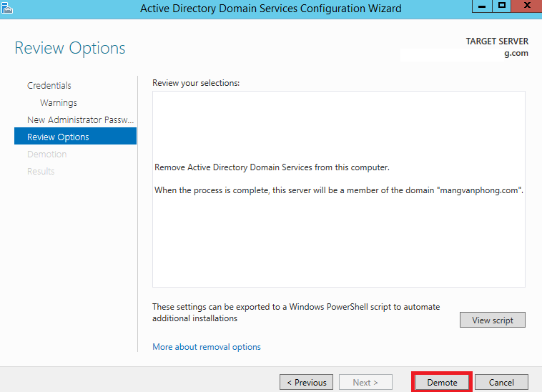This screenshot has height=392, width=542.
Task: Click text "These settings can be exported"
Action: click(296, 313)
